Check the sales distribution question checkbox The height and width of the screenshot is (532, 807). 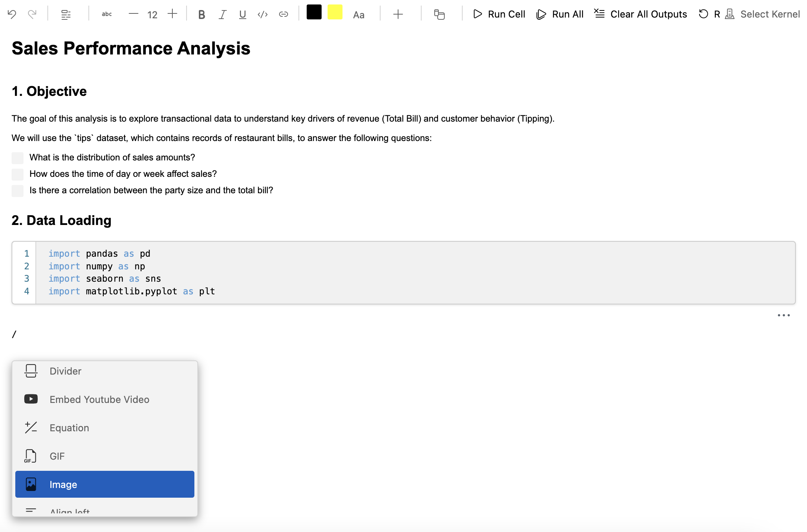tap(18, 158)
